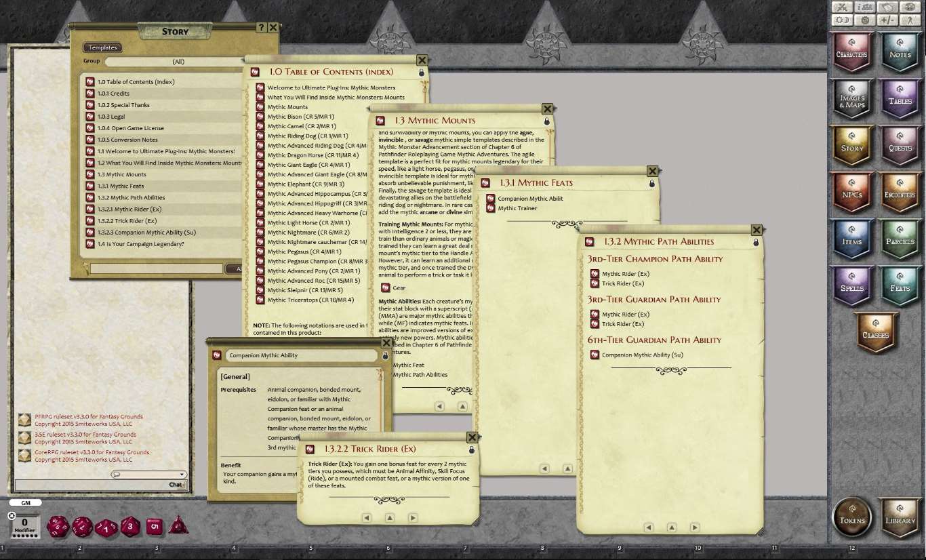Pick the d8 die
The width and height of the screenshot is (926, 560).
point(130,526)
